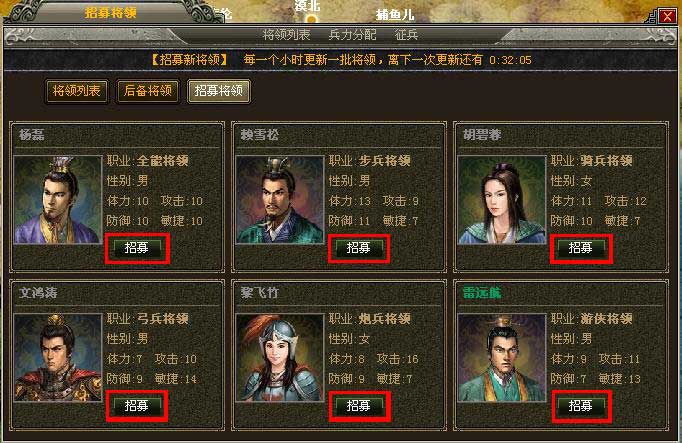Go to 征兵 in top menu
The width and height of the screenshot is (682, 443).
(x=406, y=35)
